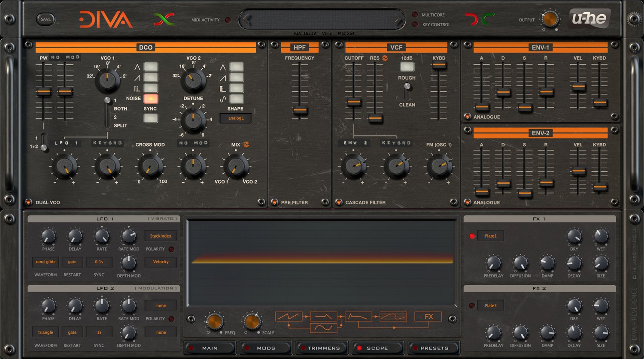The width and height of the screenshot is (644, 359).
Task: Enable the VCO 1 triangle waveform button
Action: click(151, 66)
